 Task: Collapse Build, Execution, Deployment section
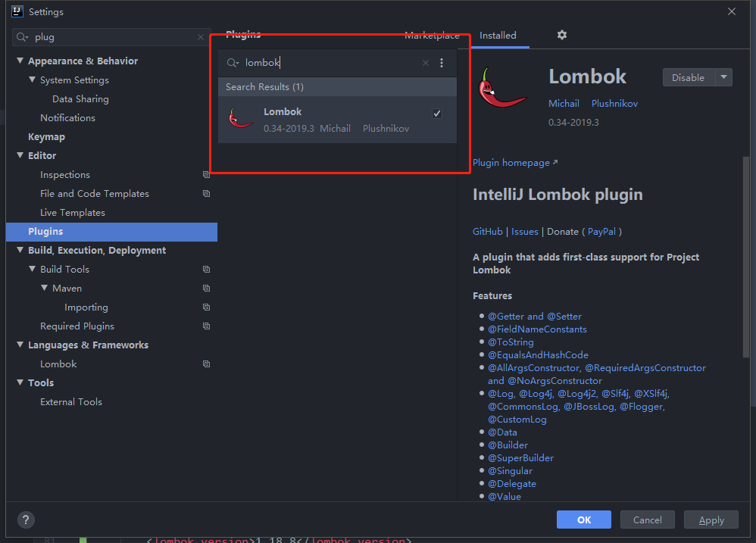20,250
